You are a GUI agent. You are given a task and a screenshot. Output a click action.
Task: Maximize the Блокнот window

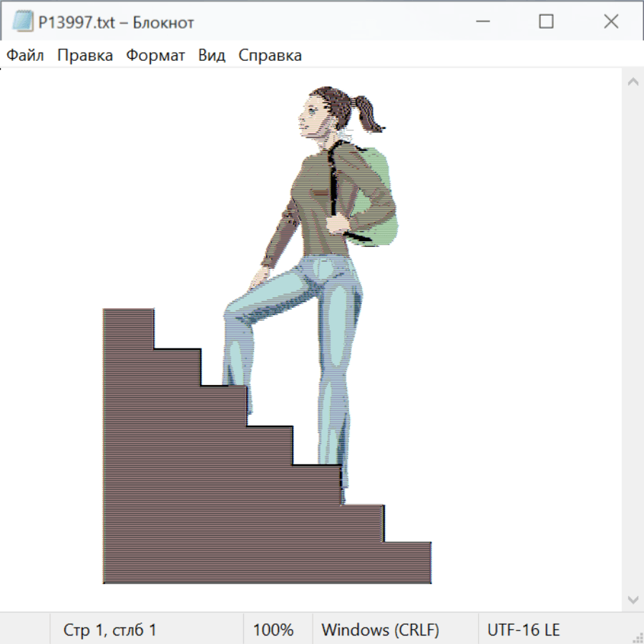546,22
